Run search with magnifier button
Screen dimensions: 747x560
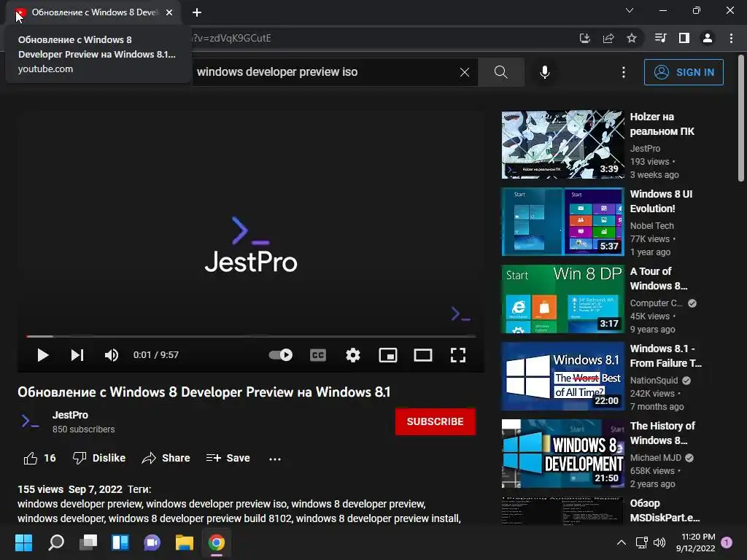500,72
